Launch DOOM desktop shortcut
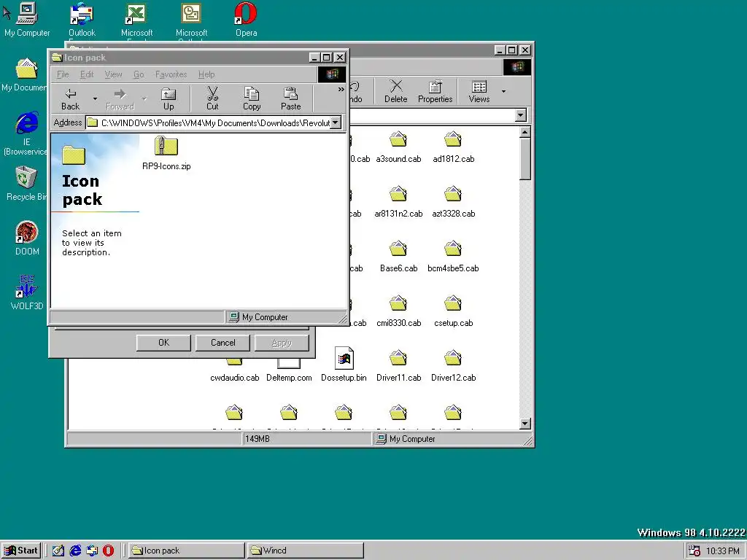This screenshot has height=560, width=747. coord(27,238)
